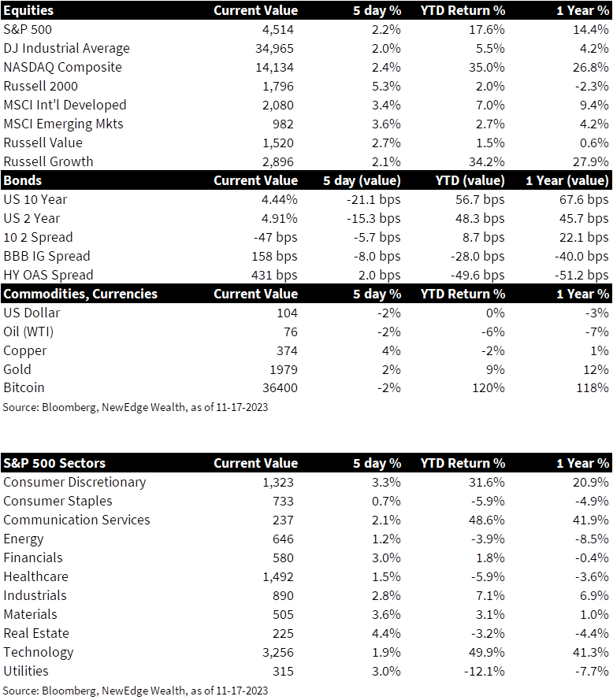Select the US 10 Year yield 4.44%
The height and width of the screenshot is (700, 613).
(x=279, y=199)
